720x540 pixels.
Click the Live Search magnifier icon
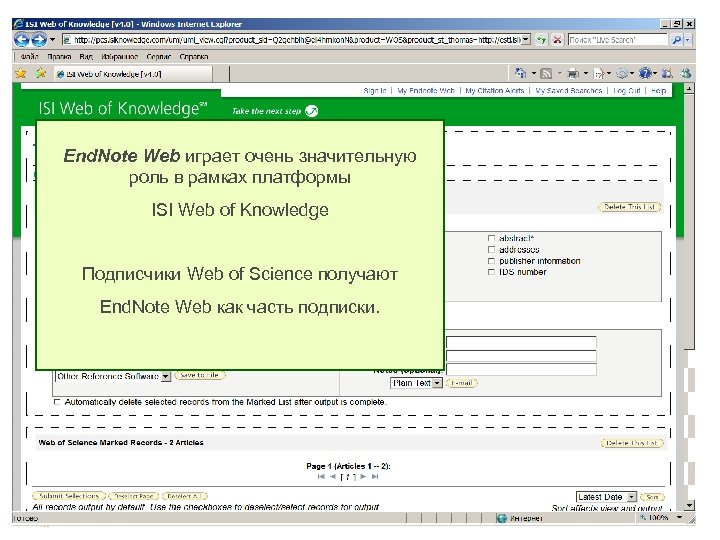point(676,40)
